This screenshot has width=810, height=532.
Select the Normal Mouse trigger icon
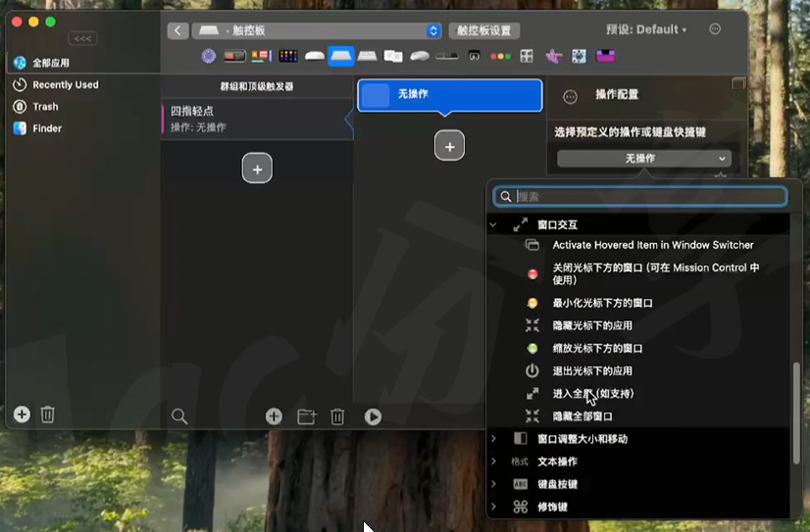[x=420, y=56]
